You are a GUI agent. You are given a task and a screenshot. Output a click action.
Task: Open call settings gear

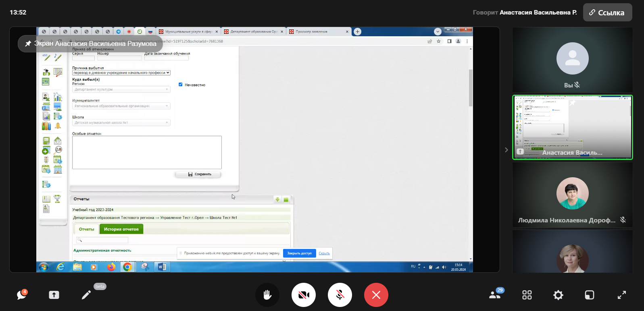pos(558,295)
